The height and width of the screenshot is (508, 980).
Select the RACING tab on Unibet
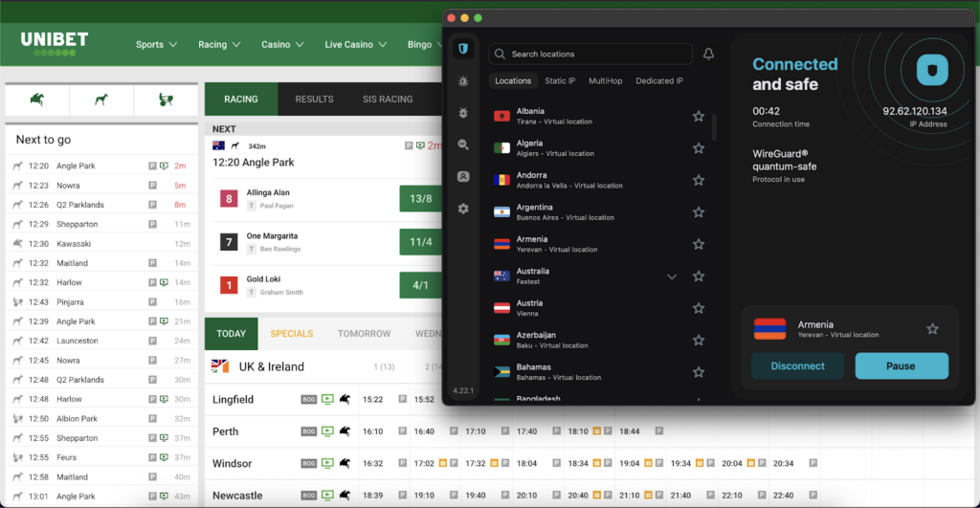tap(241, 99)
